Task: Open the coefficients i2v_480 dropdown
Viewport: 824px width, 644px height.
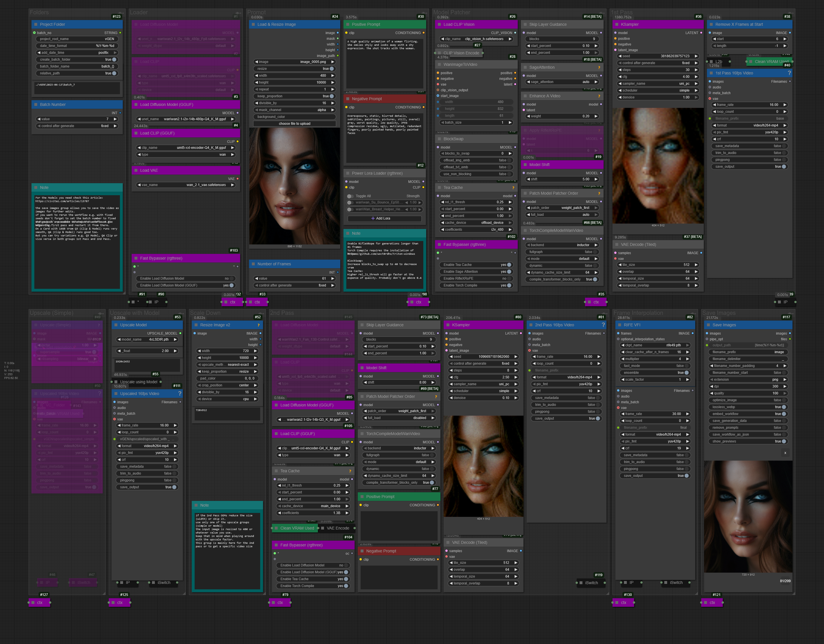Action: [476, 229]
